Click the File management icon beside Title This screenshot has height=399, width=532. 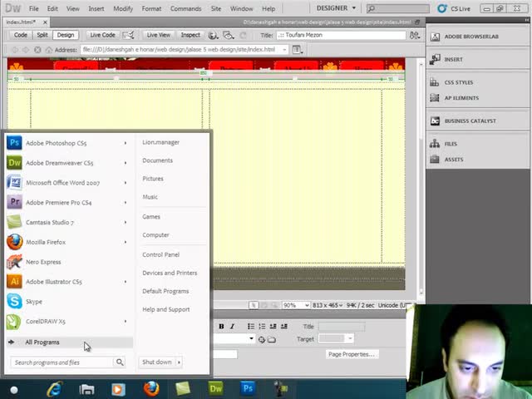pos(414,35)
